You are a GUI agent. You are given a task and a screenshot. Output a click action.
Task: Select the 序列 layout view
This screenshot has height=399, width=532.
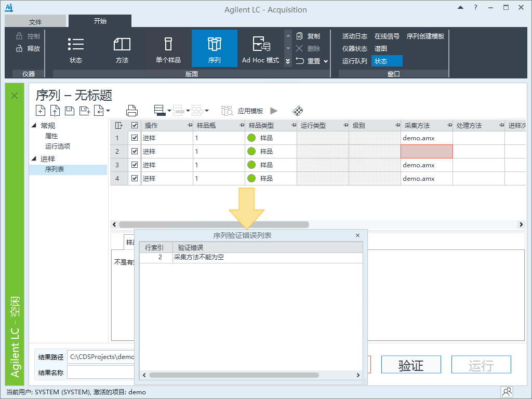pyautogui.click(x=215, y=48)
